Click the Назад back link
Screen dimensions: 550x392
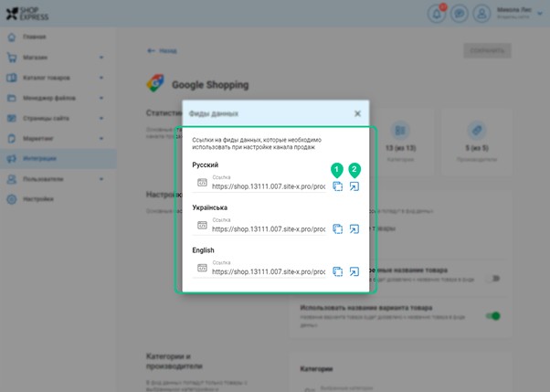click(x=163, y=51)
